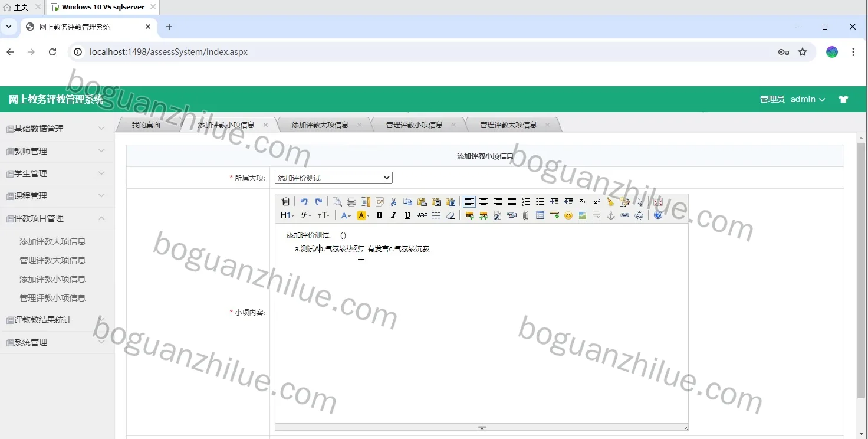The image size is (868, 439).
Task: Click inside the 小项内容 editor text area
Action: [x=481, y=323]
